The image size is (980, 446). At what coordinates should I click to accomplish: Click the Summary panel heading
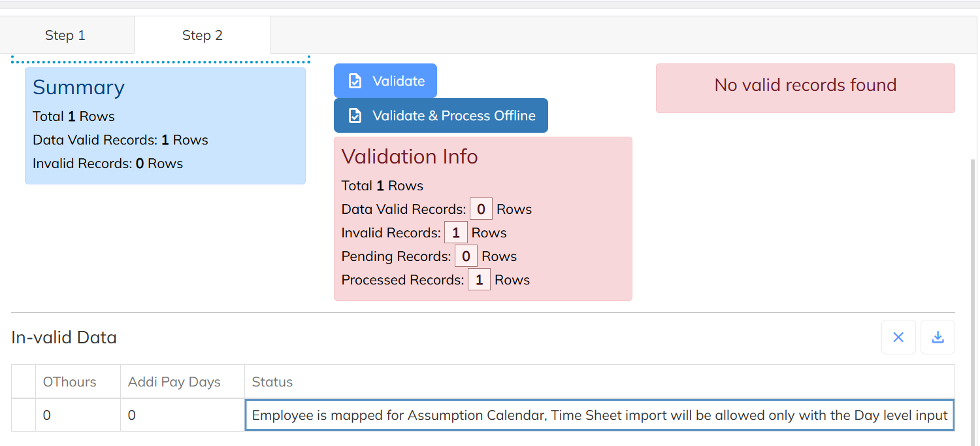click(78, 88)
